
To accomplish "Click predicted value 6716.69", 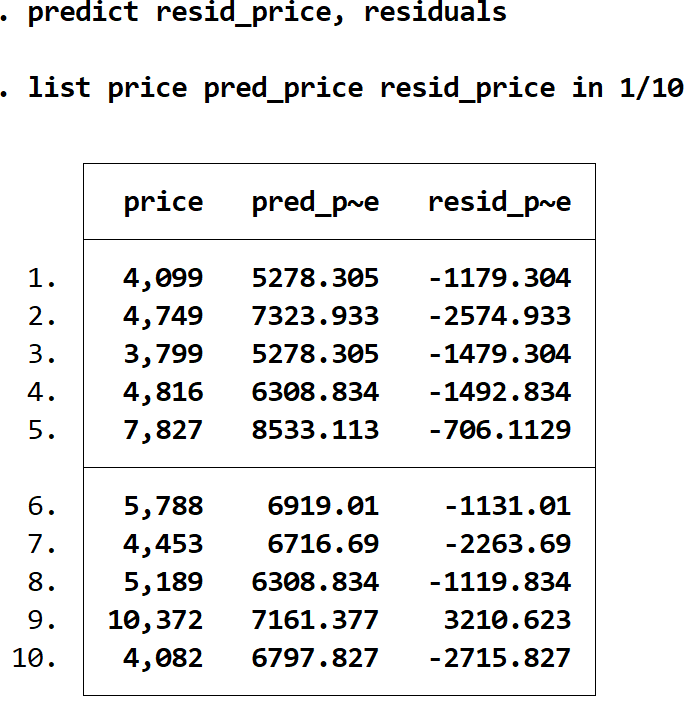I will [323, 544].
